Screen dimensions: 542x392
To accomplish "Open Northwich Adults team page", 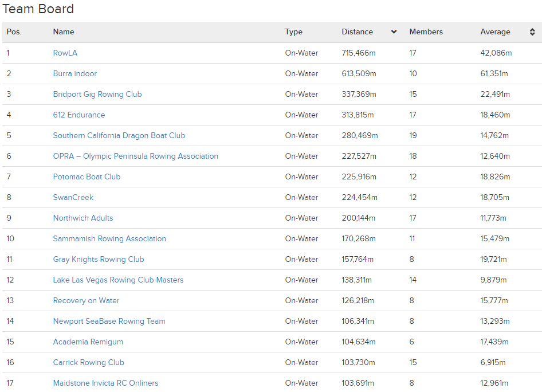I will click(83, 218).
